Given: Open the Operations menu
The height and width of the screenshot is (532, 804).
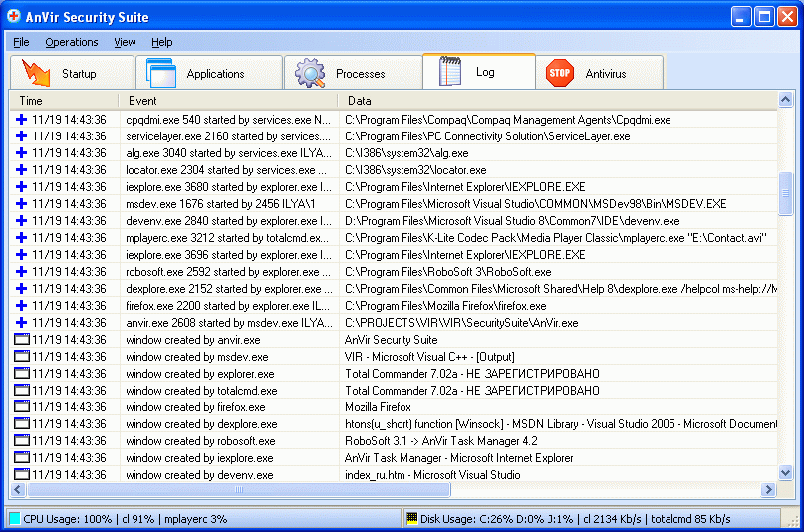Looking at the screenshot, I should coord(71,42).
